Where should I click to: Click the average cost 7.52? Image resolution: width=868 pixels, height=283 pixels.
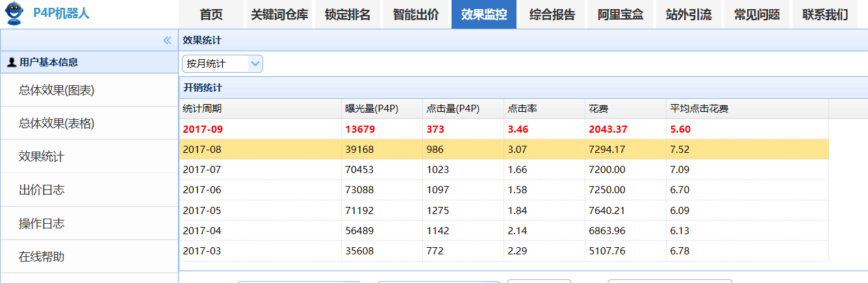pos(680,149)
